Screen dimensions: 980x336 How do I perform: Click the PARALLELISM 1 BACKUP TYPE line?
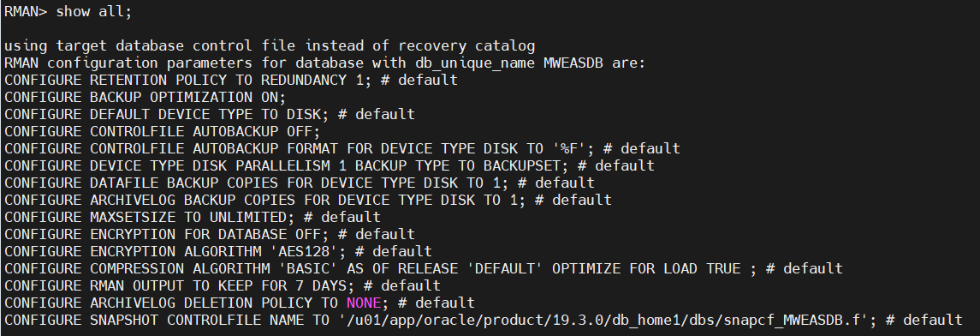click(329, 165)
